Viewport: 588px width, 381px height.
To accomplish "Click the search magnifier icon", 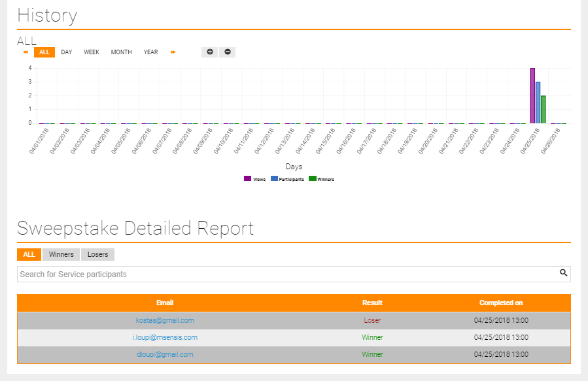I will 563,273.
